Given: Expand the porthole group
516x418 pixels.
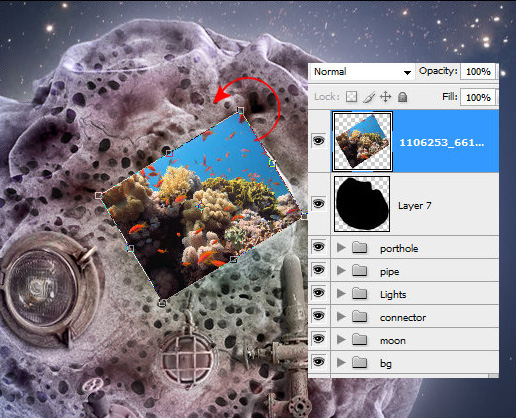Looking at the screenshot, I should tap(341, 248).
